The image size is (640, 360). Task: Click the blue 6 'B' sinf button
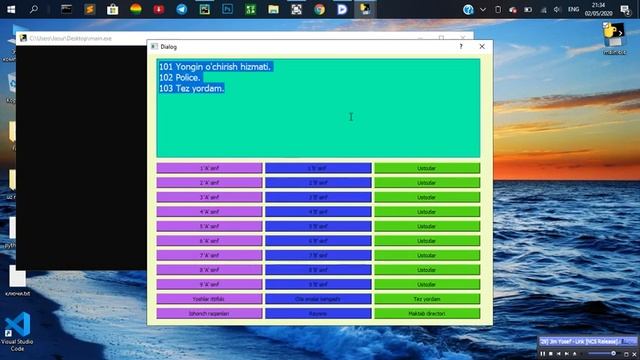tap(318, 241)
